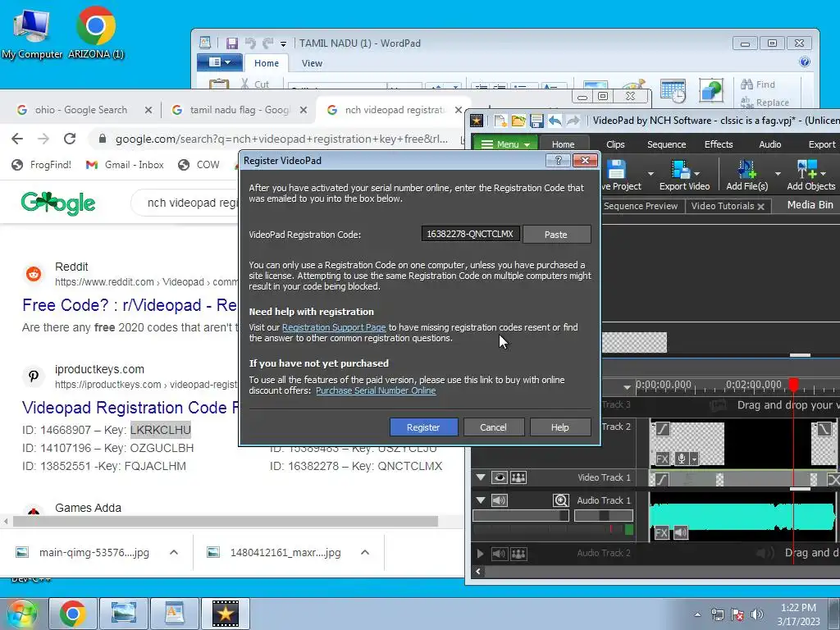Click Chrome page horizontal scrollbar

pyautogui.click(x=226, y=521)
